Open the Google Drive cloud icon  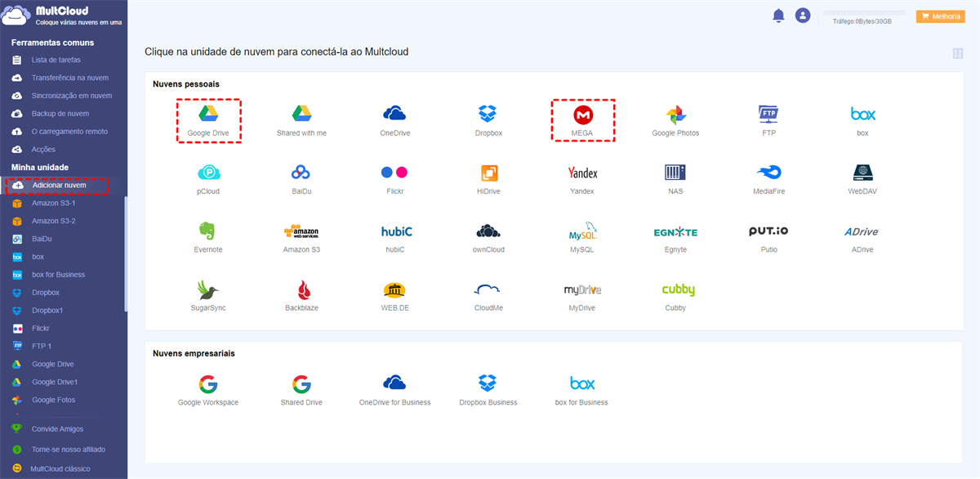pos(209,114)
